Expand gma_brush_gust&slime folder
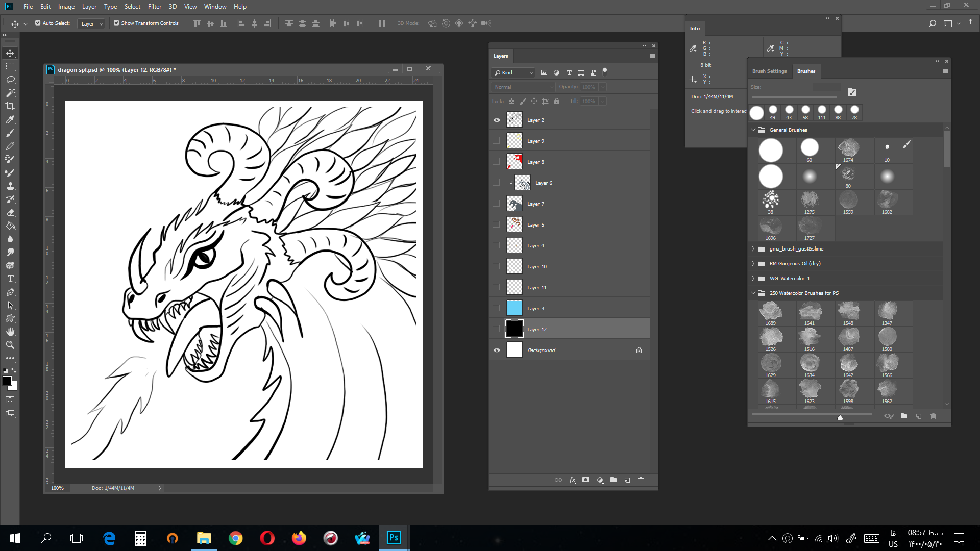 pos(753,249)
